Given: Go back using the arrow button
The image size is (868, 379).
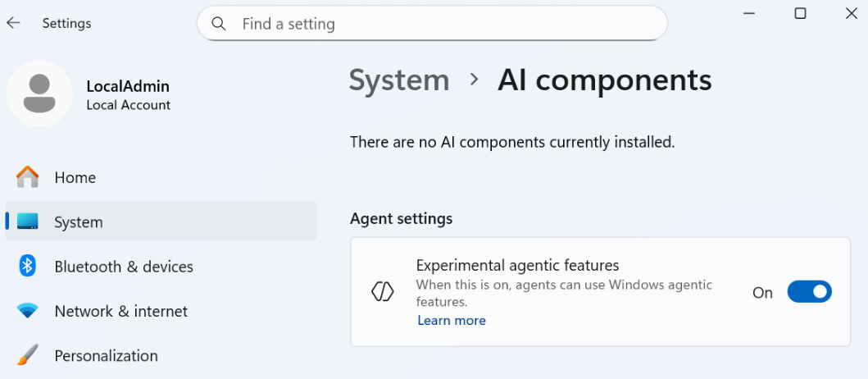Looking at the screenshot, I should point(13,23).
